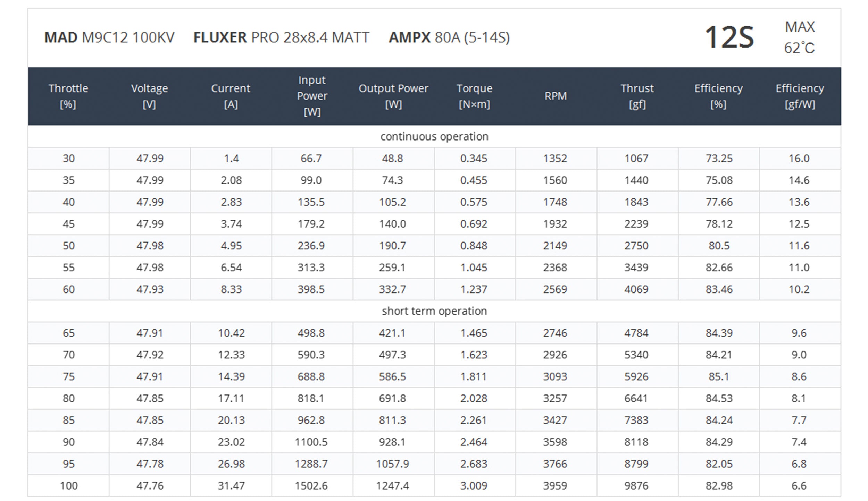Screen dimensions: 868x501
Task: Click the 1502.6 input power cell
Action: click(311, 485)
